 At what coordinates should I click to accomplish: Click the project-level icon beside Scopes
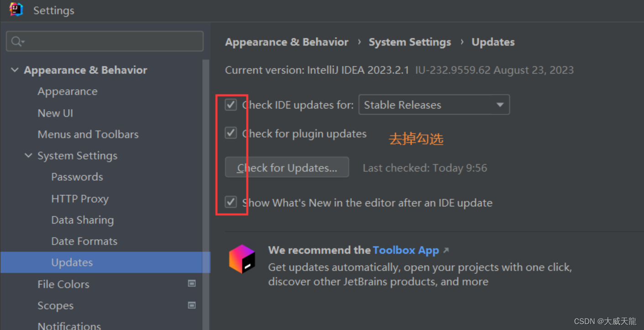pyautogui.click(x=192, y=305)
